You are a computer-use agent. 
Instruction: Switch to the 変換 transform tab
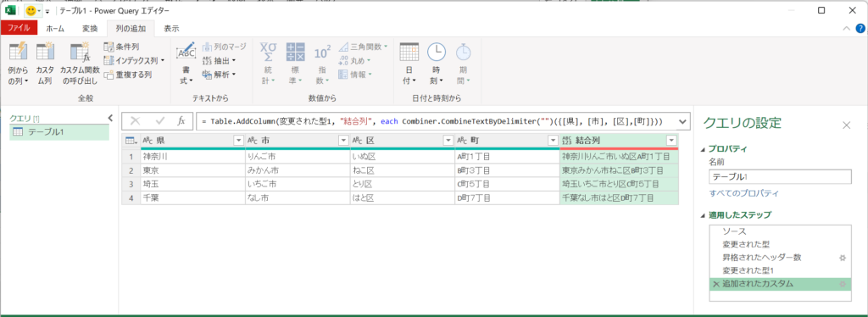[90, 28]
